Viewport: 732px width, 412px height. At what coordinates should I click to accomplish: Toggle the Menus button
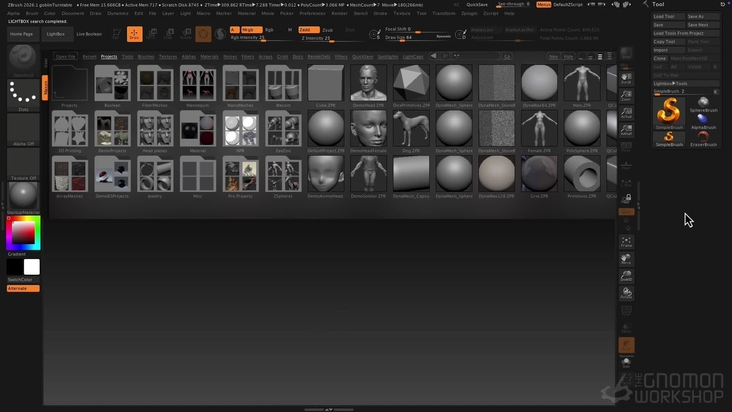click(543, 4)
